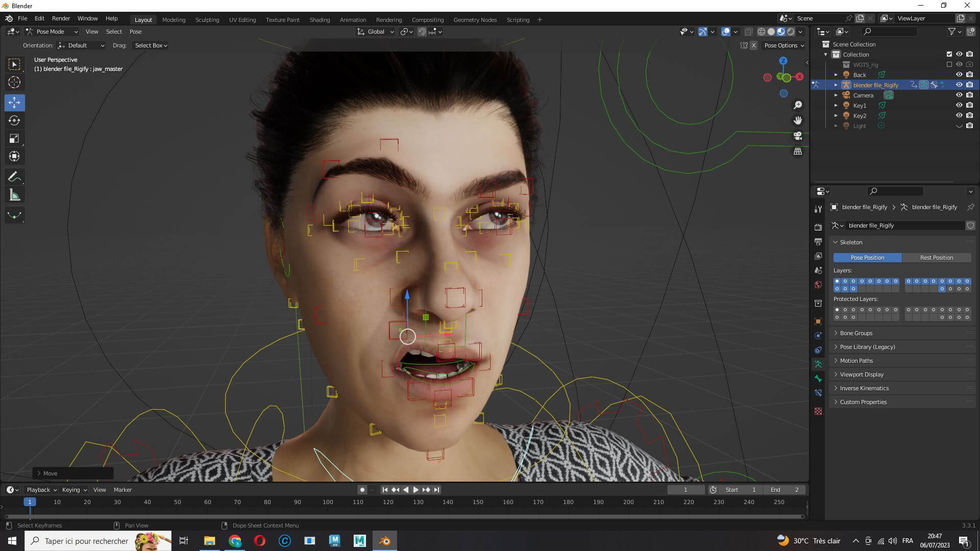Image resolution: width=980 pixels, height=551 pixels.
Task: Play the animation forward
Action: coord(415,490)
